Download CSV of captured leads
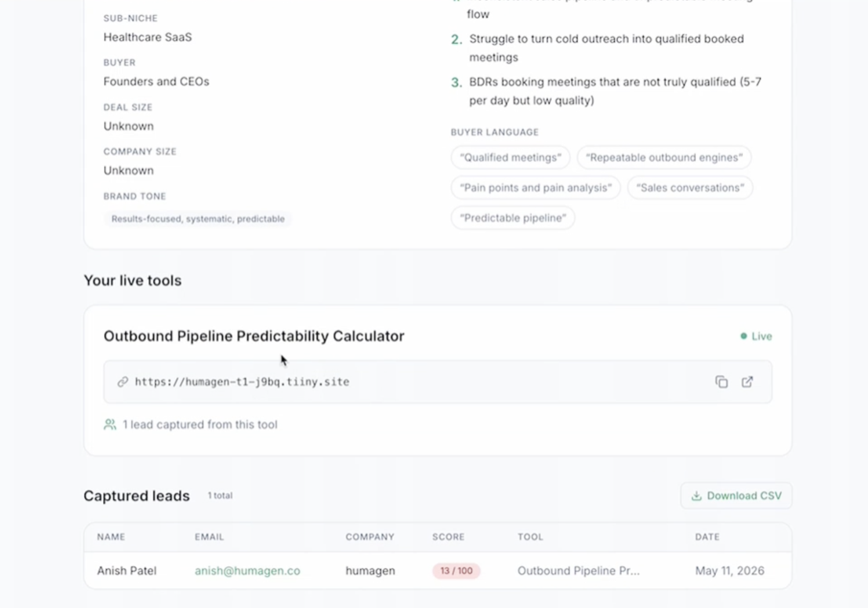 click(736, 495)
